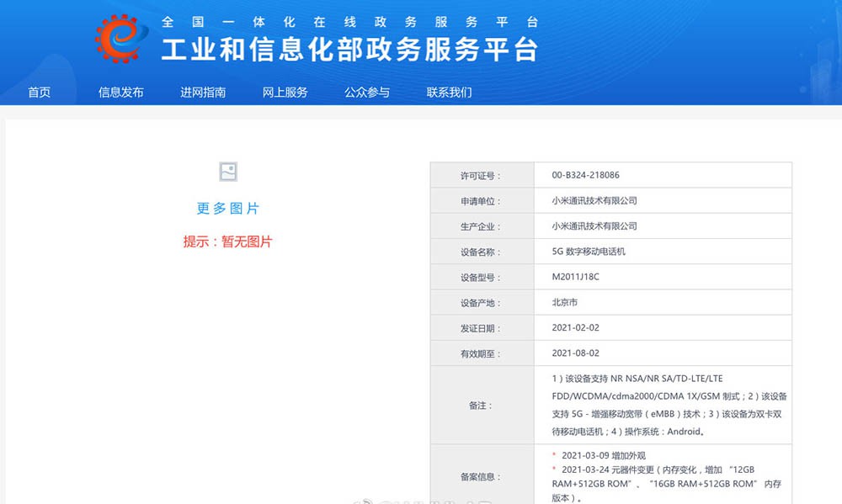Viewport: 842px width, 504px height.
Task: Select the 网上服务 navigation item
Action: point(285,93)
